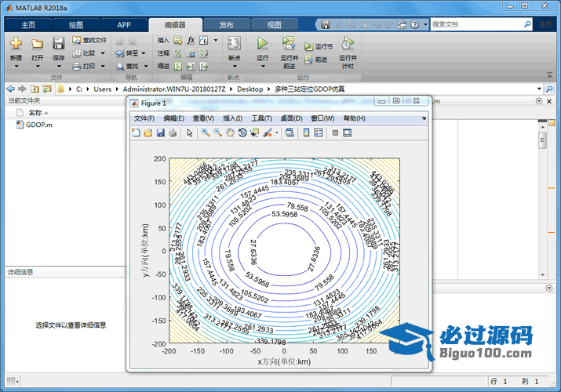Screen dimensions: 561x392
Task: Open the address bar path dropdown arrow
Action: pyautogui.click(x=539, y=89)
